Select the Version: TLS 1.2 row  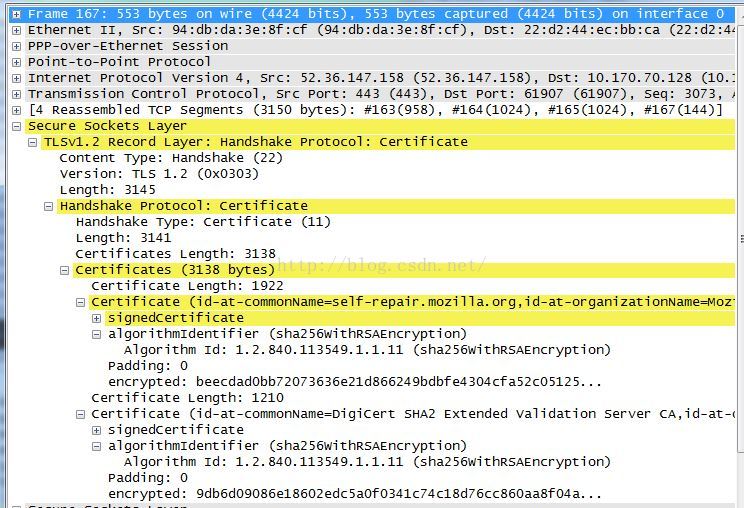[x=159, y=174]
